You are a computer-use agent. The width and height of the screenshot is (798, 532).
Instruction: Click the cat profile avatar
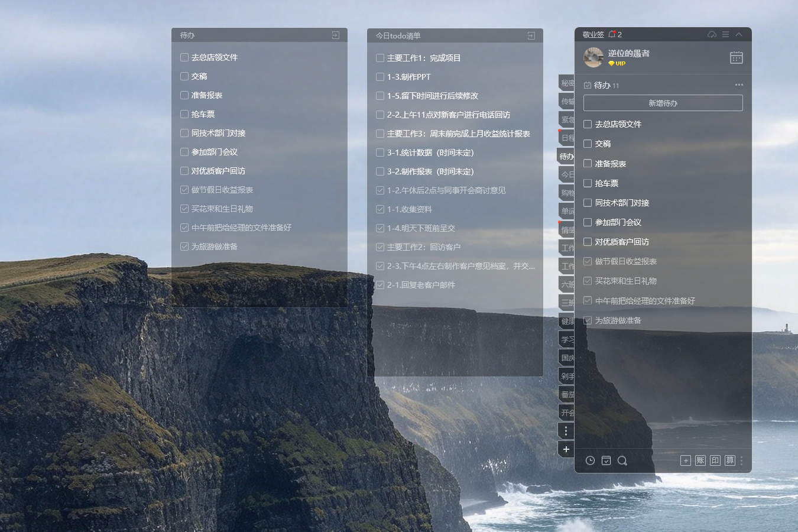(593, 57)
